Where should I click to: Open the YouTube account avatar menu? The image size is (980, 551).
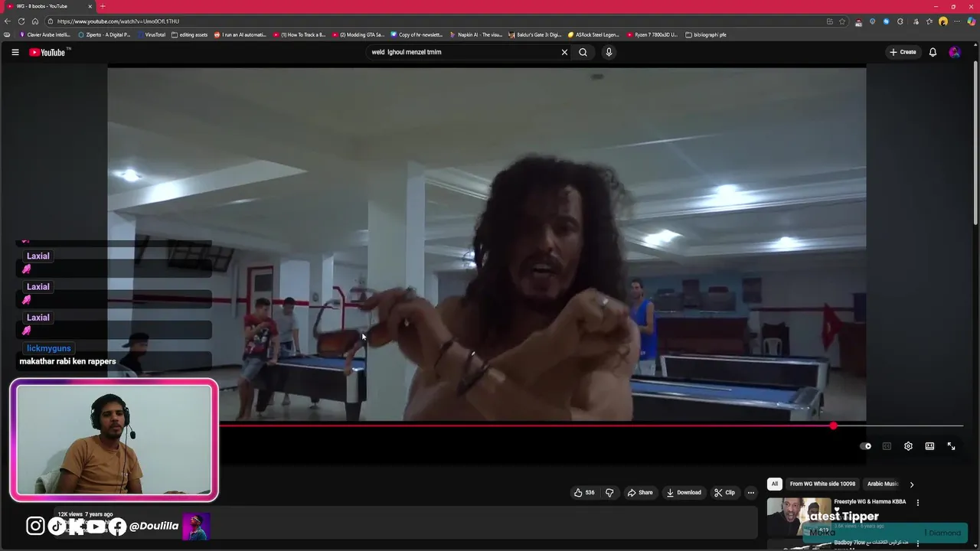point(954,52)
